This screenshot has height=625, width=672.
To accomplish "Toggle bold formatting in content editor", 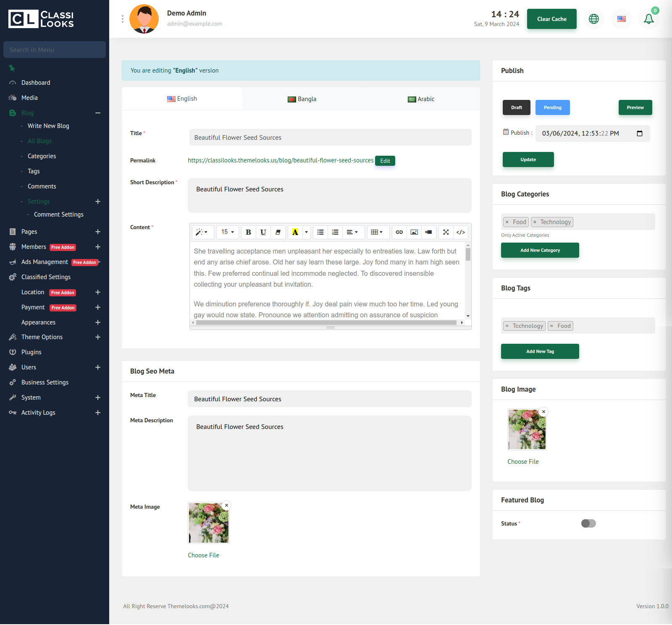I will (x=248, y=232).
